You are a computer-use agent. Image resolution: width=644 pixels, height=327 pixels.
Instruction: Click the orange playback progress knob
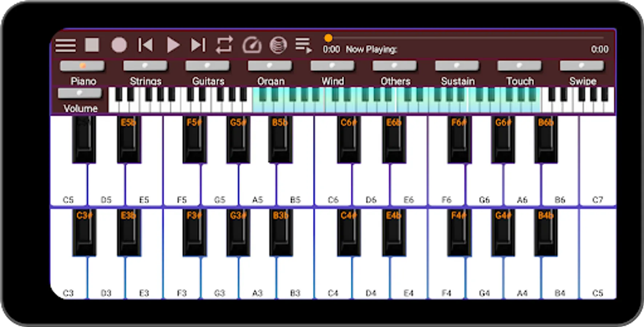tap(328, 38)
